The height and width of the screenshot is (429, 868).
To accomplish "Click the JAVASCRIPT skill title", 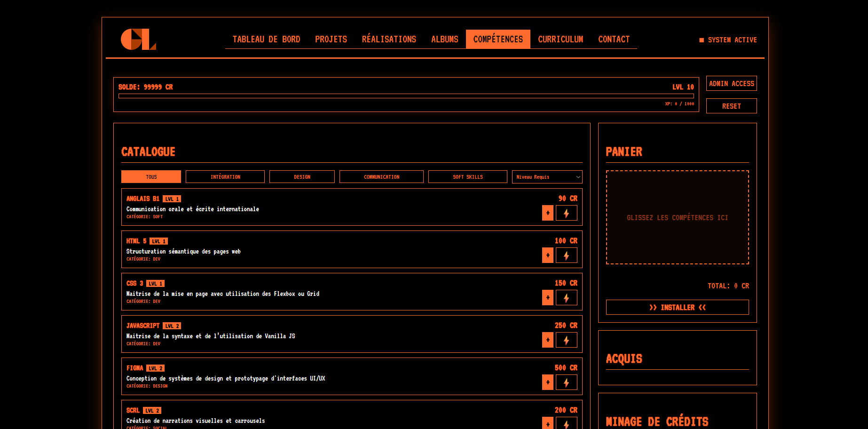I will (143, 326).
